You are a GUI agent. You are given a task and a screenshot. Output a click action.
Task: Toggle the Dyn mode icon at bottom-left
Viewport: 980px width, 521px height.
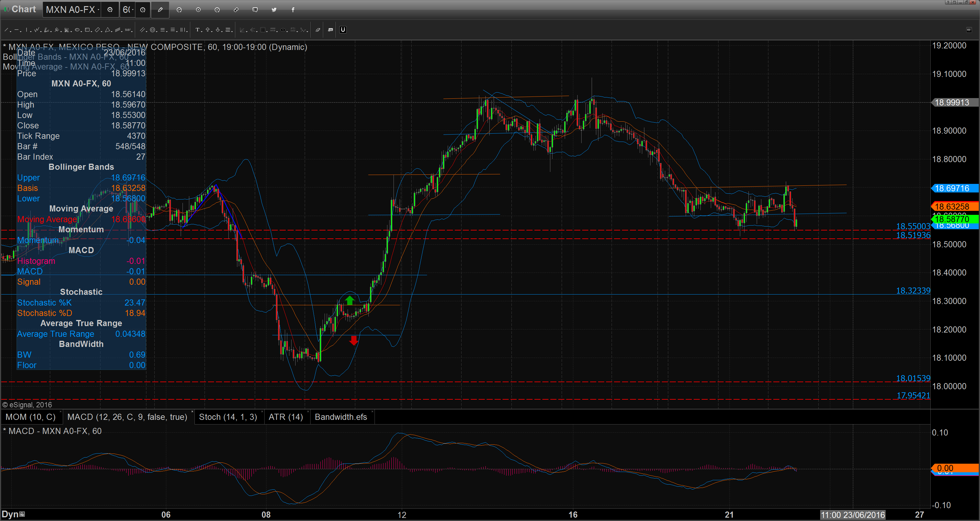(x=22, y=514)
